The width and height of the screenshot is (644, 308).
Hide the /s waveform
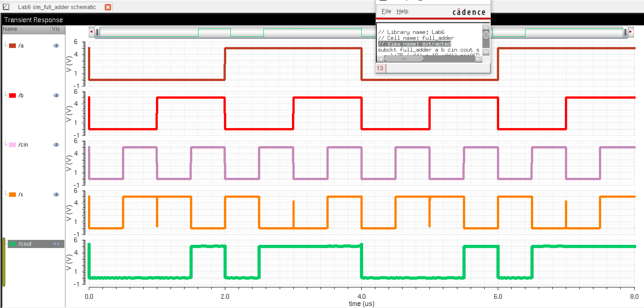[x=56, y=194]
